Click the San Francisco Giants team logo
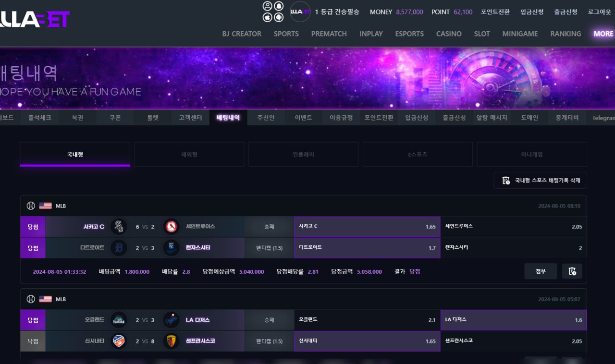Image resolution: width=615 pixels, height=364 pixels. (x=171, y=341)
